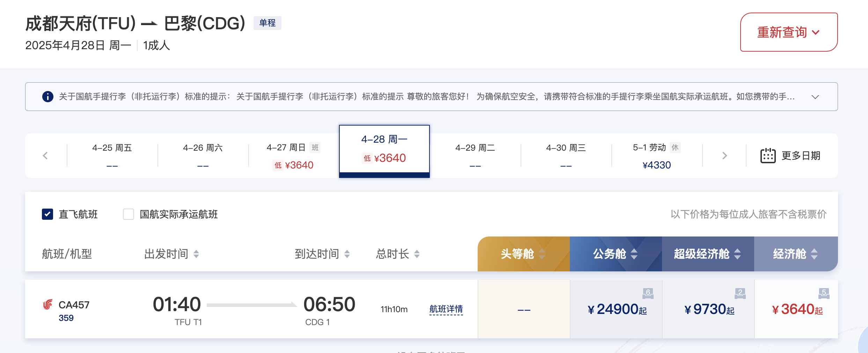Click the info icon in baggage notice

click(48, 97)
